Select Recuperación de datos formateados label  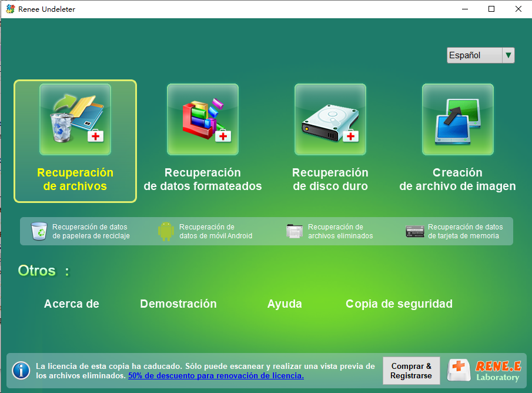coord(203,179)
